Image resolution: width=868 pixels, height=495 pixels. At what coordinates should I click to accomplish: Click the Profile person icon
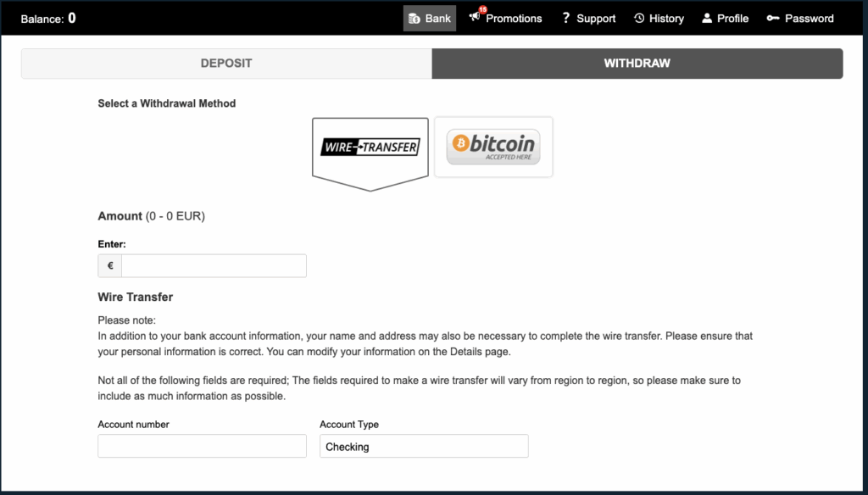[707, 19]
